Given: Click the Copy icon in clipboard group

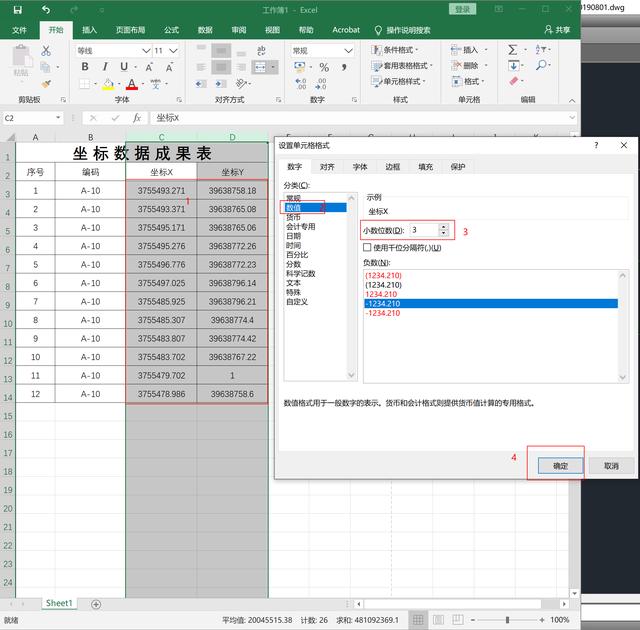Looking at the screenshot, I should click(x=45, y=67).
